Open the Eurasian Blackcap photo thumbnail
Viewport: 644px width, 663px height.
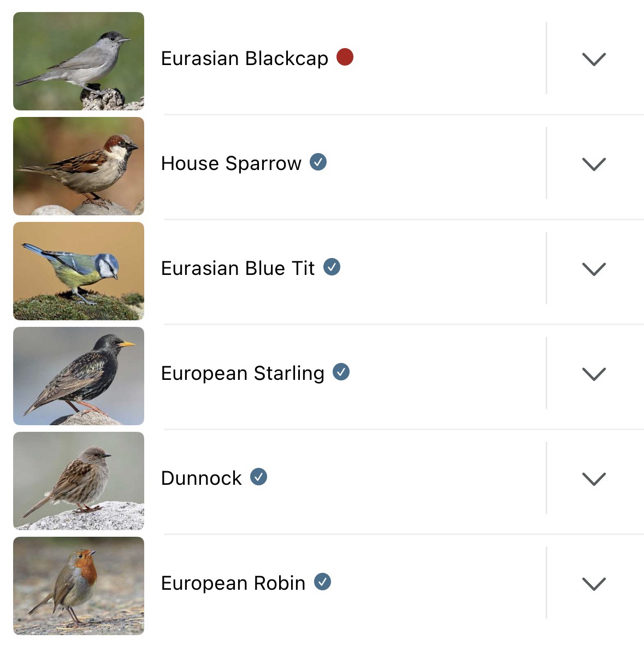[79, 61]
